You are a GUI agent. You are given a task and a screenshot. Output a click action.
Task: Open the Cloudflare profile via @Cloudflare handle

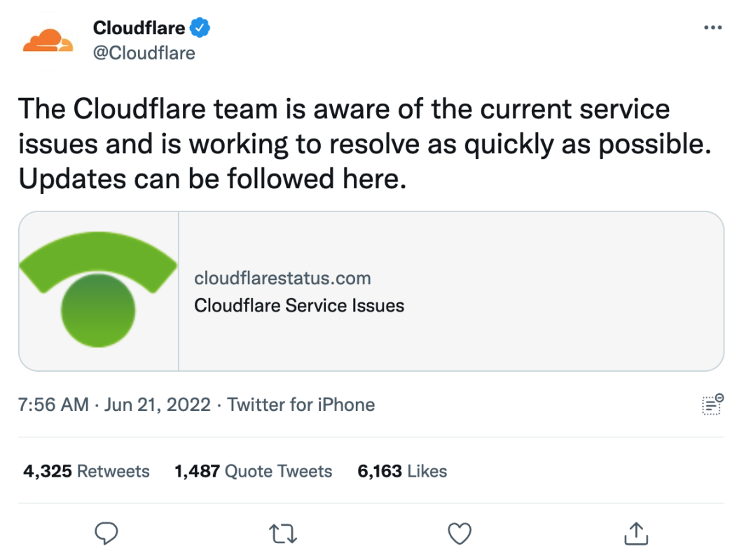tap(144, 52)
